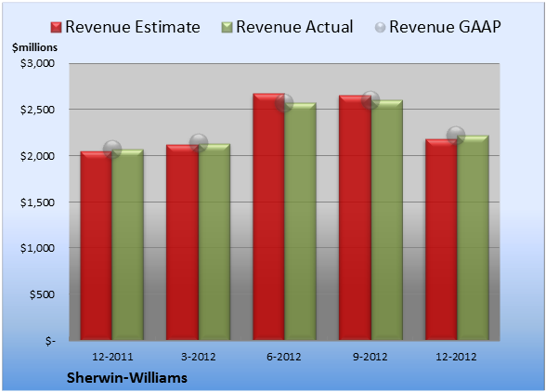Select the red estimate bar for 12-2012
Viewport: 546px width, 392px height.
pos(441,240)
